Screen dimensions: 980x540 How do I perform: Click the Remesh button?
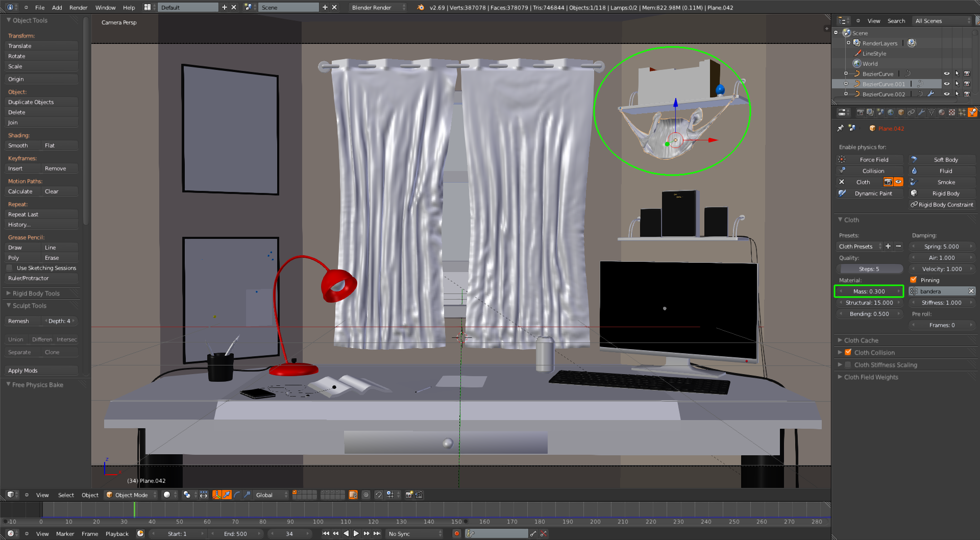pos(23,321)
